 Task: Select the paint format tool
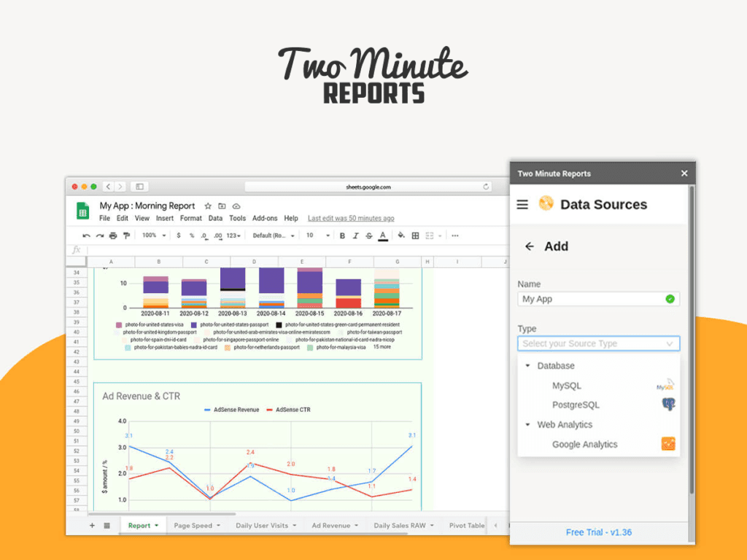pos(126,236)
